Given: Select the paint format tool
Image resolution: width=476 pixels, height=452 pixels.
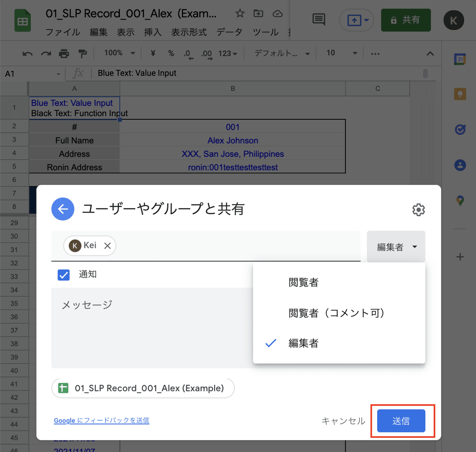Looking at the screenshot, I should [82, 54].
